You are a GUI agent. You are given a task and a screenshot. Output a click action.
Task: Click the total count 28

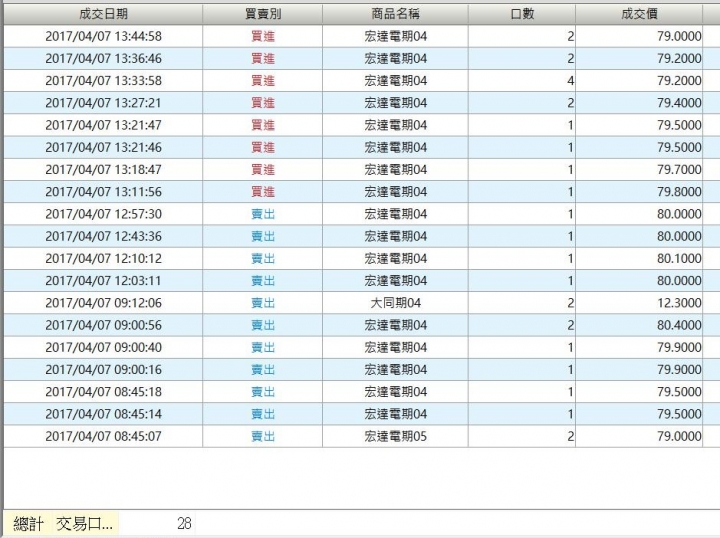tap(184, 523)
